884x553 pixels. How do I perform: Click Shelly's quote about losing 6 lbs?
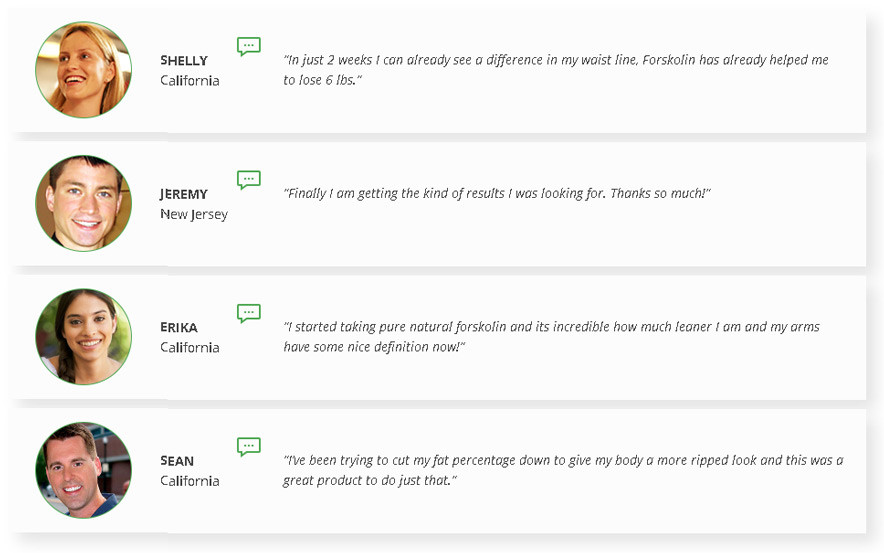556,70
